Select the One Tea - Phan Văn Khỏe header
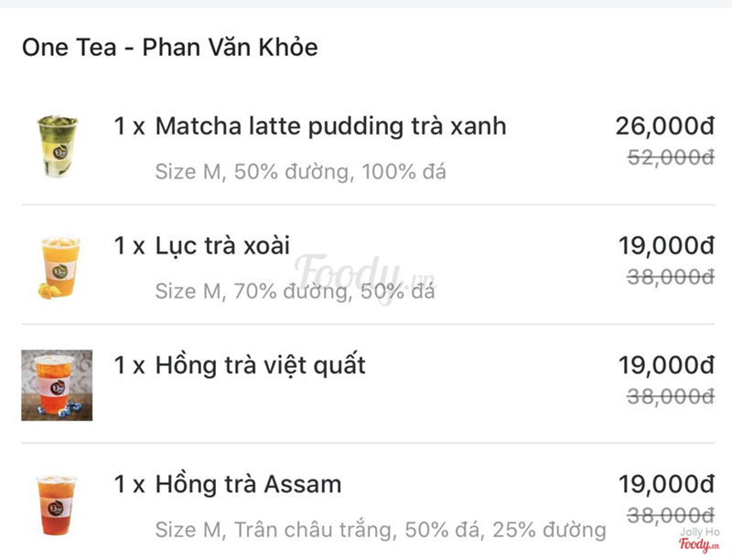The image size is (732, 560). 170,48
